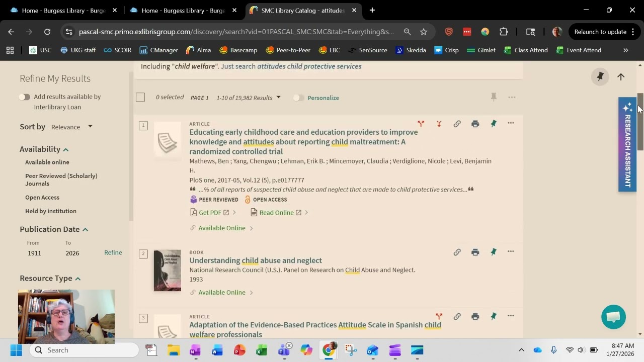Open the 1-10 of 19,982 Results dropdown

(x=249, y=98)
